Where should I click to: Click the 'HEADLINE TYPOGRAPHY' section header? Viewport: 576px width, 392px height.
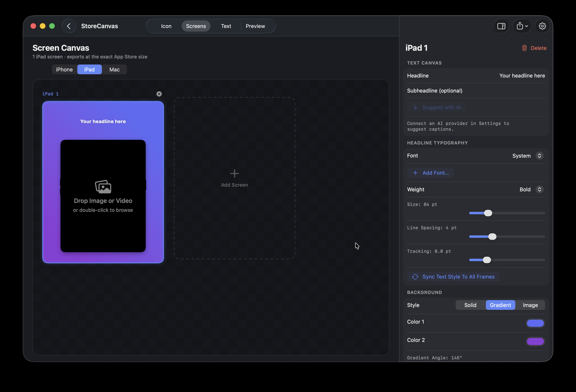437,143
